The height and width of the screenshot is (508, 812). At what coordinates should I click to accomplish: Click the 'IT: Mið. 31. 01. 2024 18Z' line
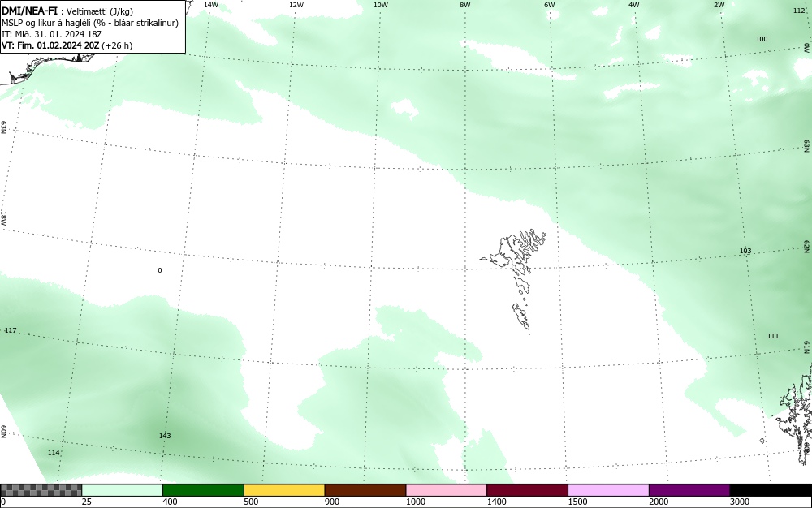pyautogui.click(x=52, y=34)
